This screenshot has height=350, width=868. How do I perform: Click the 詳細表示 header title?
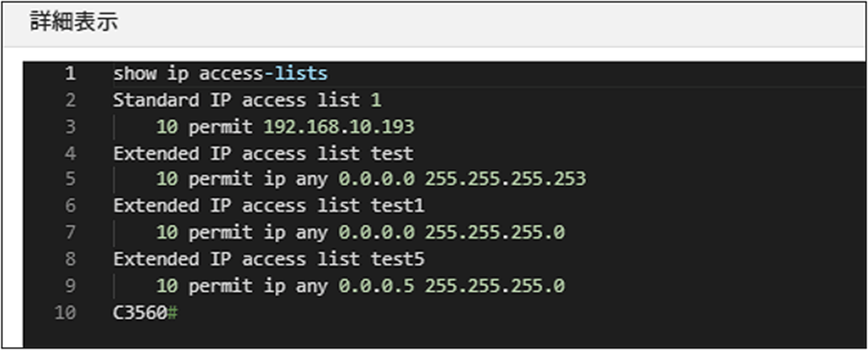(x=74, y=22)
